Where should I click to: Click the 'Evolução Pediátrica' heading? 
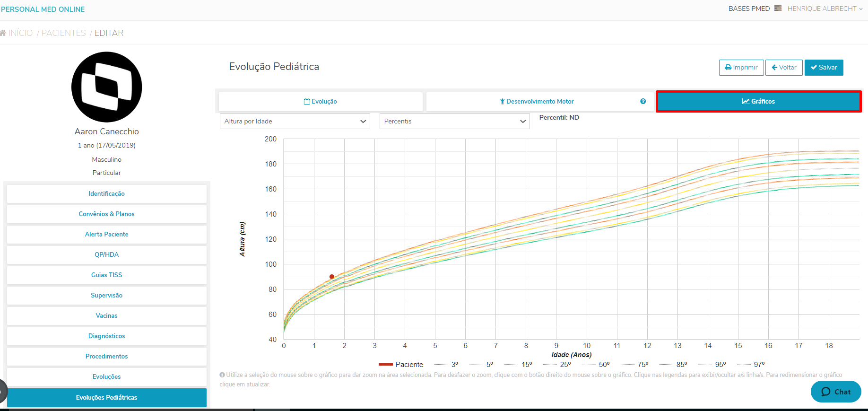point(274,67)
